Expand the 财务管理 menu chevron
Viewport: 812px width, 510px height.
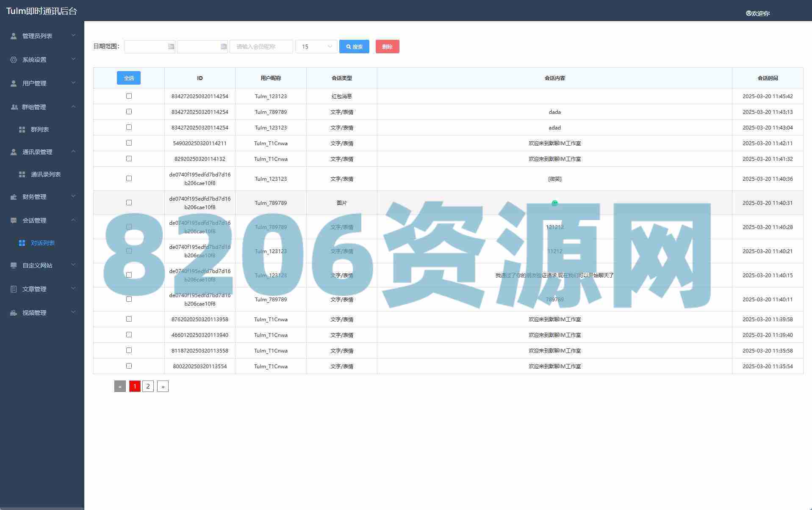click(73, 196)
